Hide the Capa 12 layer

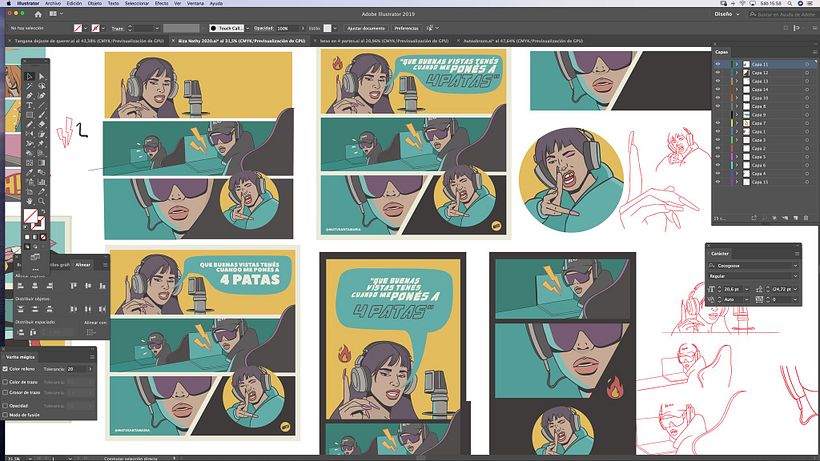[x=718, y=73]
